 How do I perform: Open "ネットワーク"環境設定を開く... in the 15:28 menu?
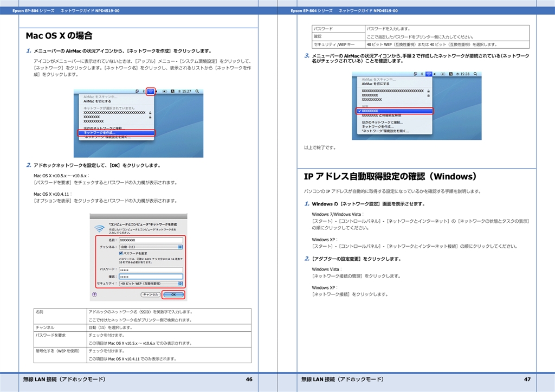coord(385,131)
